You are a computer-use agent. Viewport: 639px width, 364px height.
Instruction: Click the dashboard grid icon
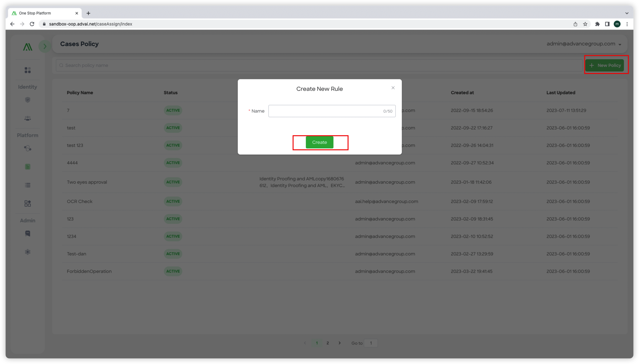(27, 70)
